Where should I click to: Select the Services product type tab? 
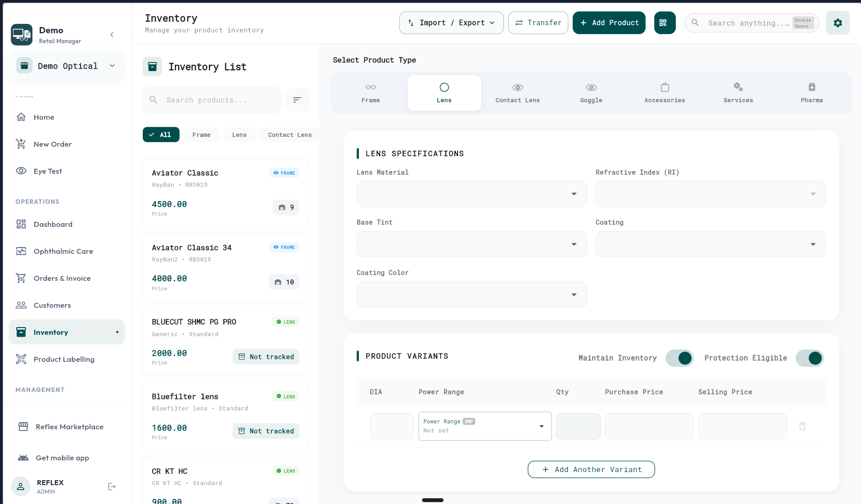click(738, 93)
